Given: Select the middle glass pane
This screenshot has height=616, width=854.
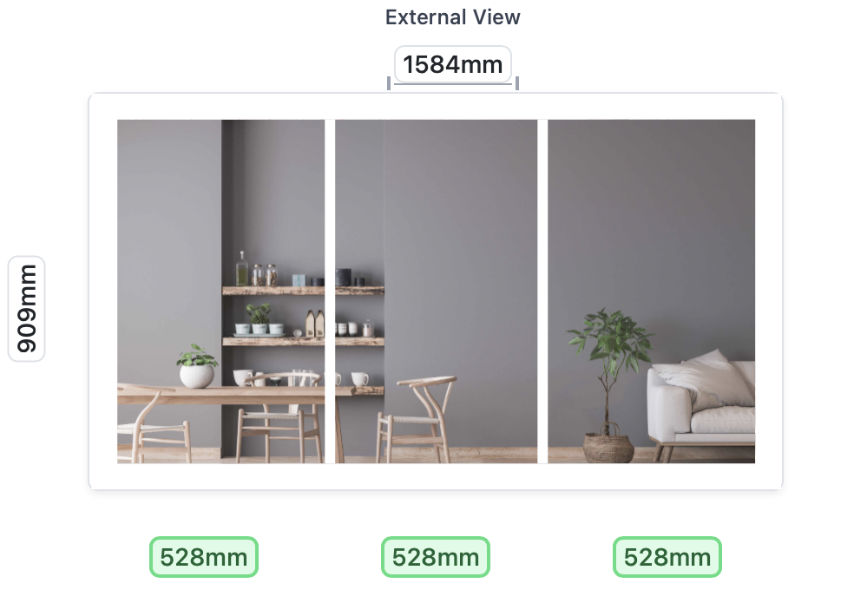Looking at the screenshot, I should (x=436, y=292).
